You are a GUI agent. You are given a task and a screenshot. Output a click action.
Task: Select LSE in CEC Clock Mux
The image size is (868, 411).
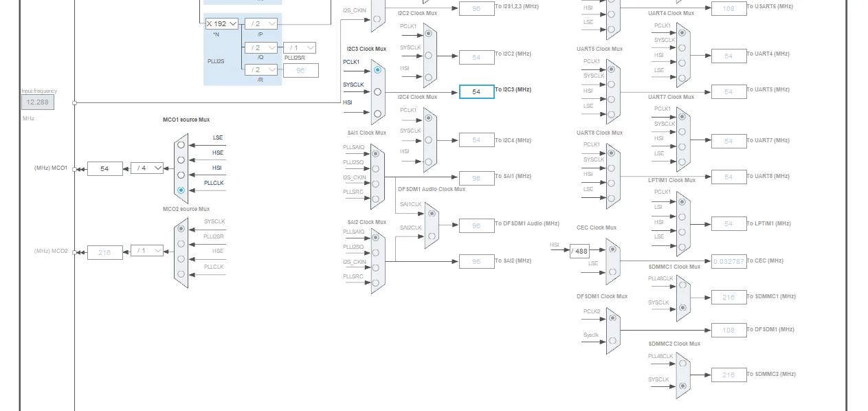[612, 272]
